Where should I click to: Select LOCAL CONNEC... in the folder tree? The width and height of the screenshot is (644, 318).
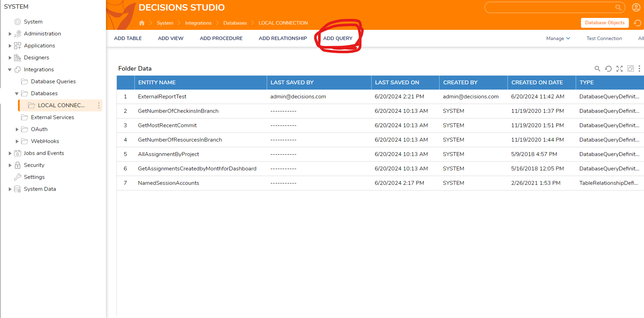(60, 105)
